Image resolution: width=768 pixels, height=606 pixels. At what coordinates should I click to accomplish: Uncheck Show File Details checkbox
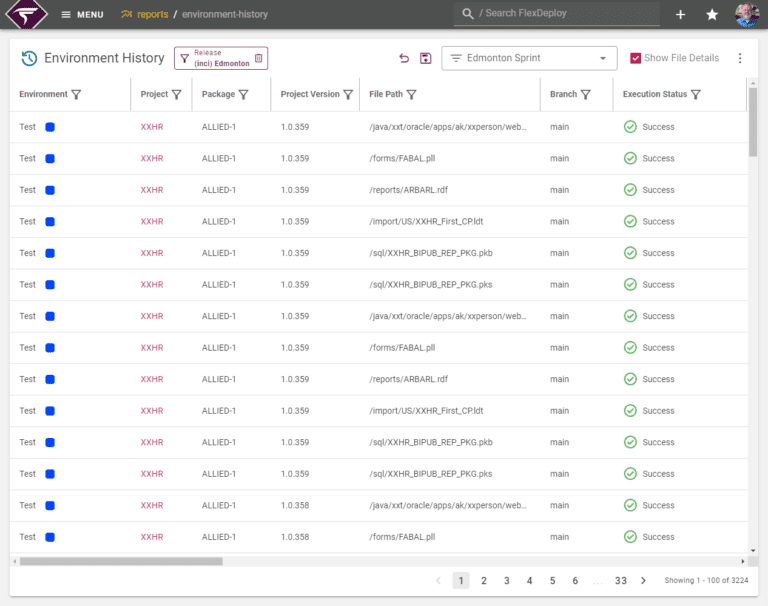(x=635, y=58)
